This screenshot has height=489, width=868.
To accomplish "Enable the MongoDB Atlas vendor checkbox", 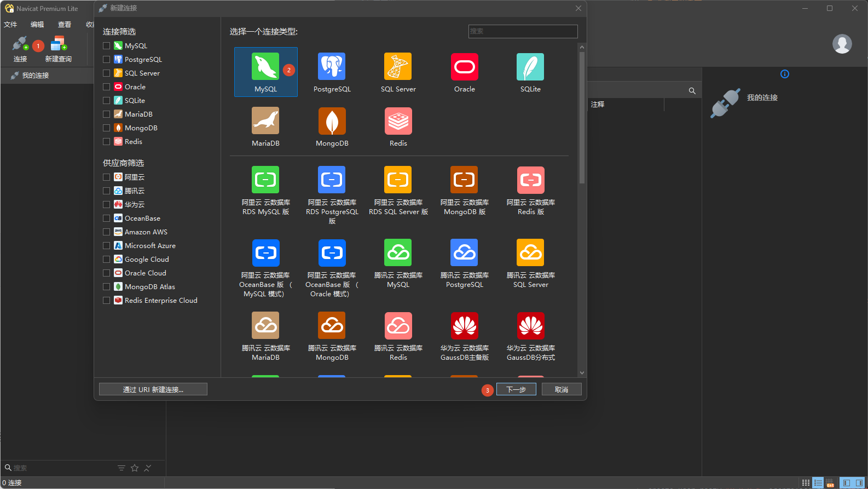I will pos(107,287).
